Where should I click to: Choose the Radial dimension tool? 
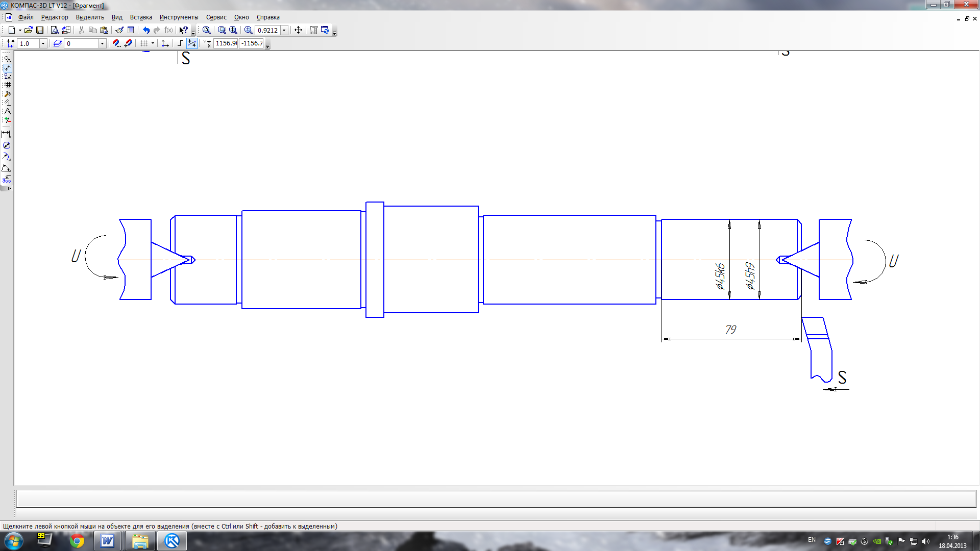tap(6, 157)
